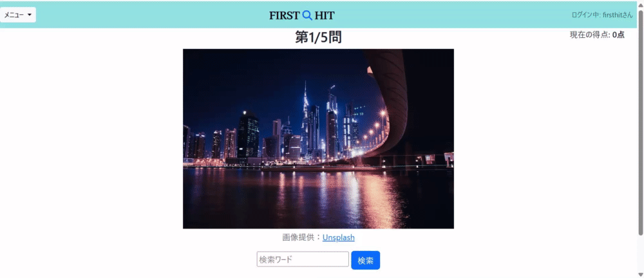Click the word HIT in the header logo
Screen dimensions: 644x278
[325, 15]
